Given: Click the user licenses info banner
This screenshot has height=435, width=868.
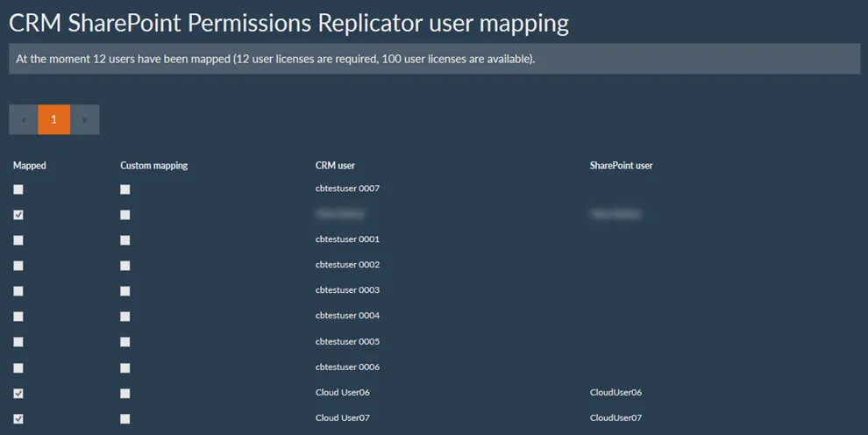Looking at the screenshot, I should (x=434, y=60).
